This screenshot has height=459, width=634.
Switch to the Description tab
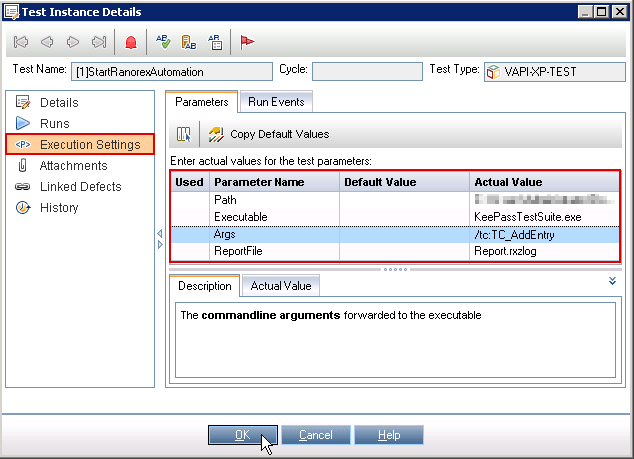pos(205,286)
